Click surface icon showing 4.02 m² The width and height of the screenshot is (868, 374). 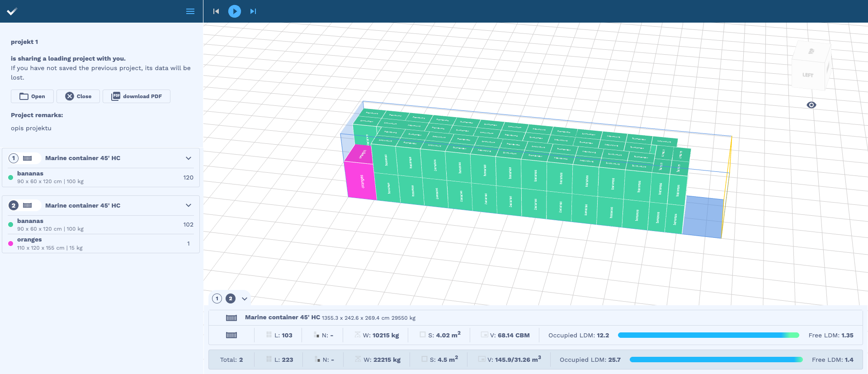point(423,335)
